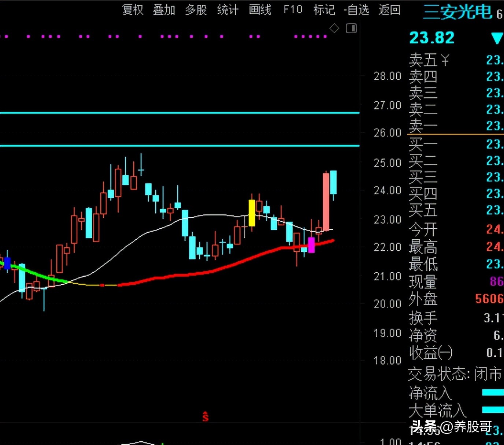This screenshot has height=445, width=504.
Task: Open F10 company info
Action: [293, 10]
